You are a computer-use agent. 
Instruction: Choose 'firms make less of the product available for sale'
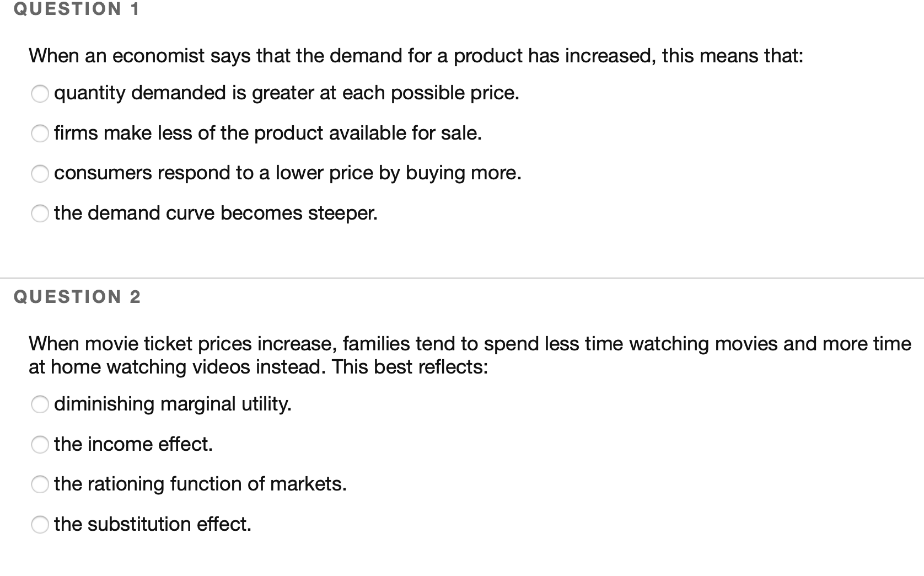coord(40,134)
